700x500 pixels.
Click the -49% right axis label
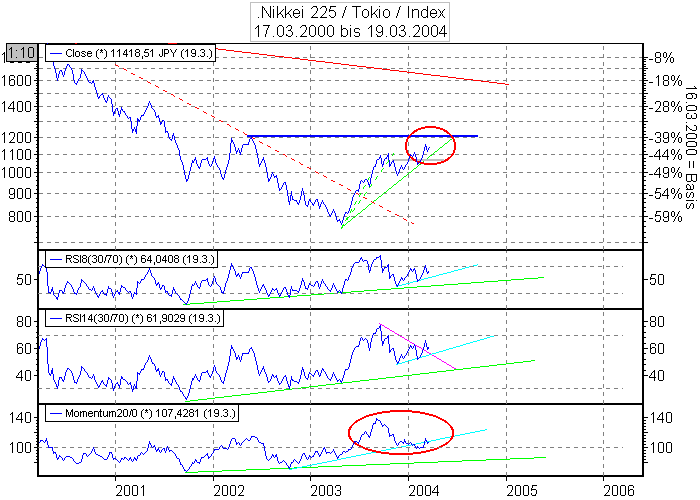(664, 173)
